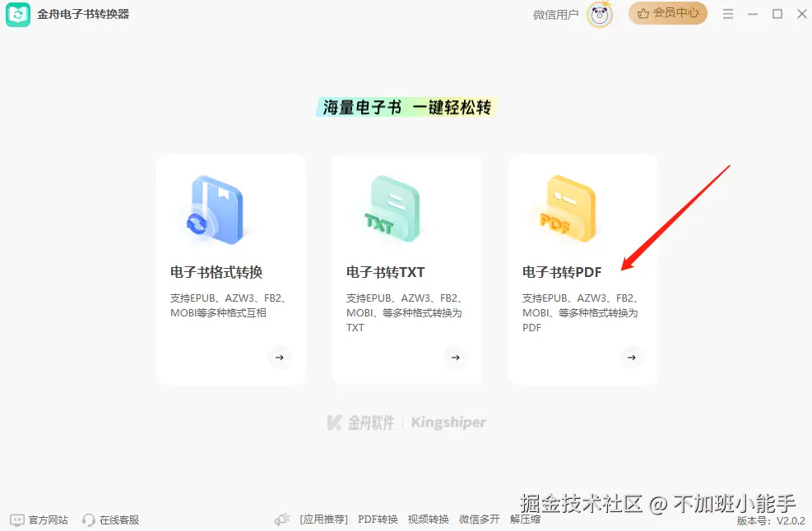The width and height of the screenshot is (812, 531).
Task: Open the PDF转换 recommended app link
Action: (x=378, y=519)
